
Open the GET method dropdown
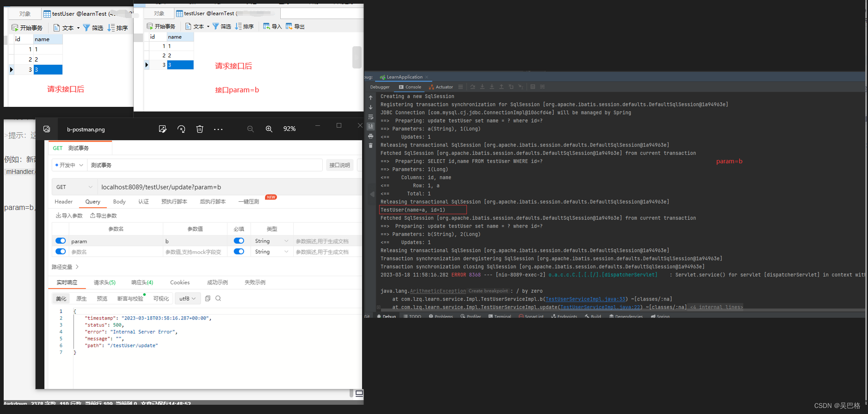[74, 187]
